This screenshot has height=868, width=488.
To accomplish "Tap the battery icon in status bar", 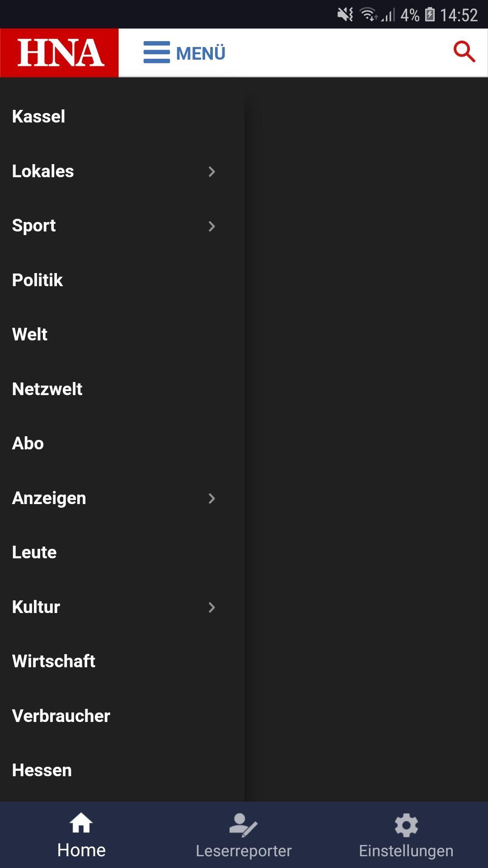I will (x=430, y=15).
